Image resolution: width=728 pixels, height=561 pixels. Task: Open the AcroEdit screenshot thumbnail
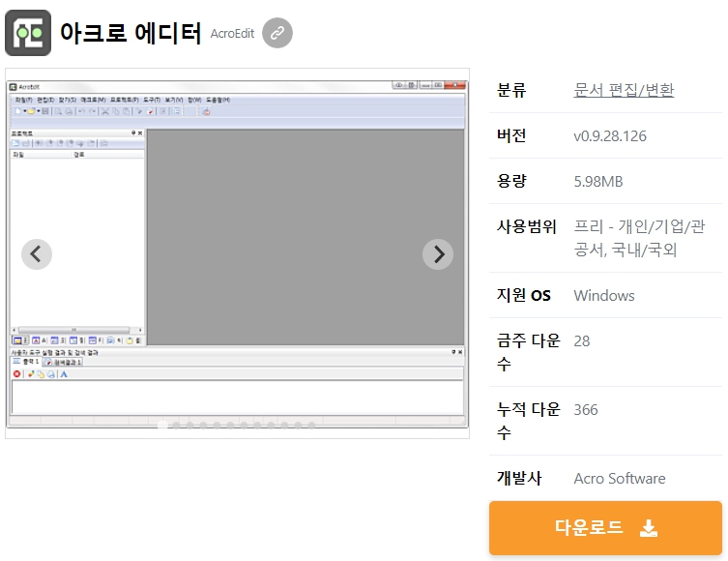click(x=237, y=253)
